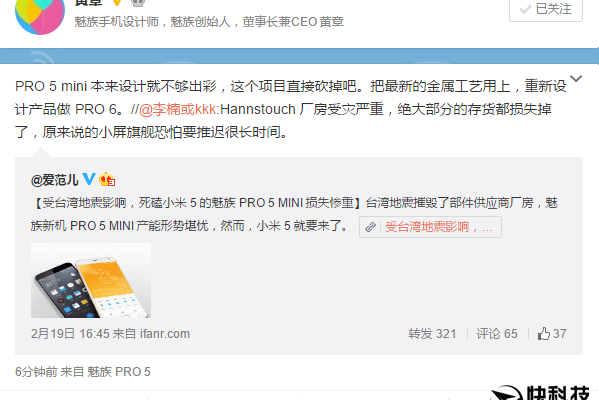Expand the post options chevron arrow
This screenshot has height=400, width=599.
(x=576, y=78)
